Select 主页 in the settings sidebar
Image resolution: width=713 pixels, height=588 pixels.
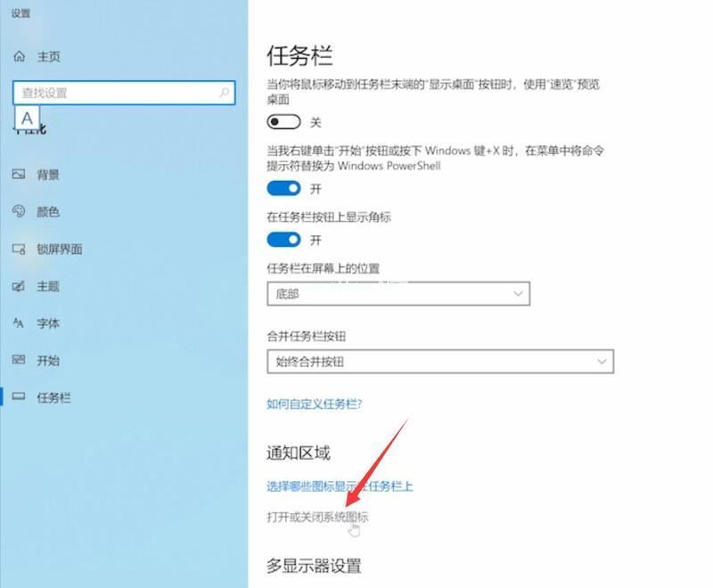(49, 56)
